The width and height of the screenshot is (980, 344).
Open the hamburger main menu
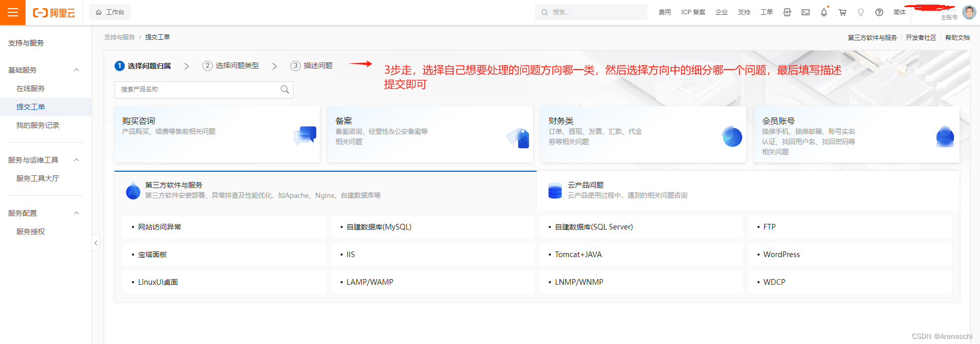click(x=13, y=12)
